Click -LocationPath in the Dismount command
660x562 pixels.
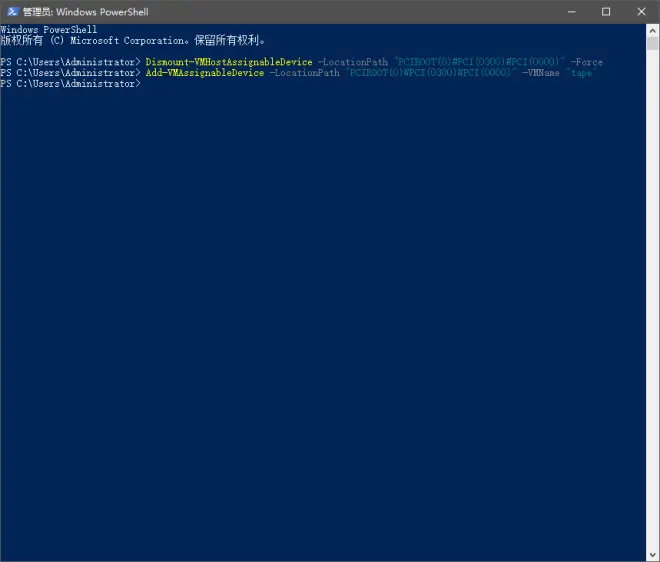pyautogui.click(x=353, y=62)
